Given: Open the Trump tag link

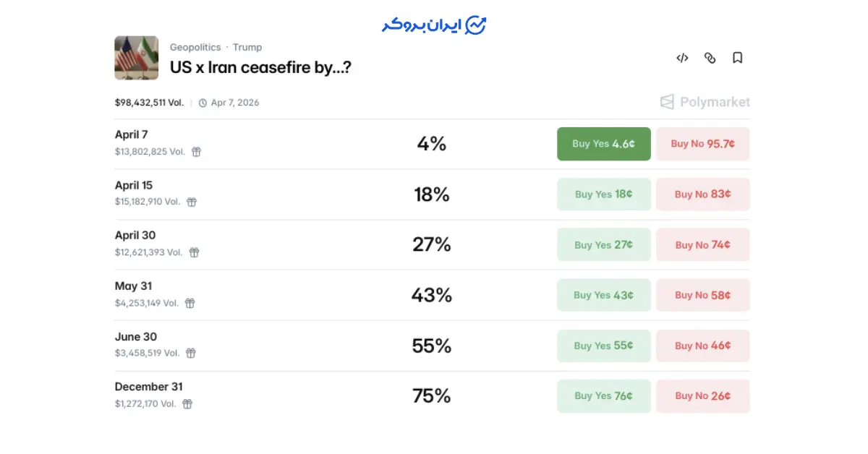Looking at the screenshot, I should 247,47.
